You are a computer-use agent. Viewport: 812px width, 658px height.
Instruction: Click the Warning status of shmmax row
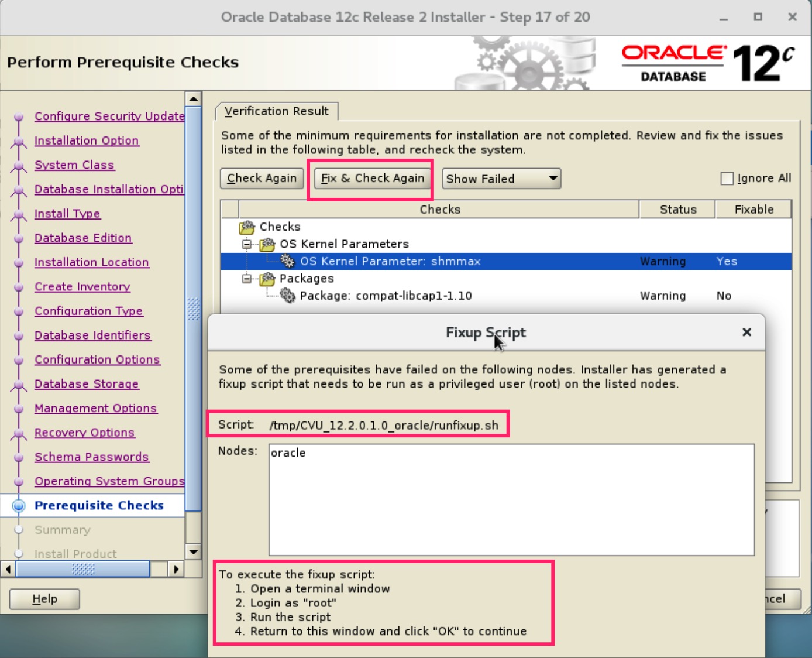click(x=663, y=261)
